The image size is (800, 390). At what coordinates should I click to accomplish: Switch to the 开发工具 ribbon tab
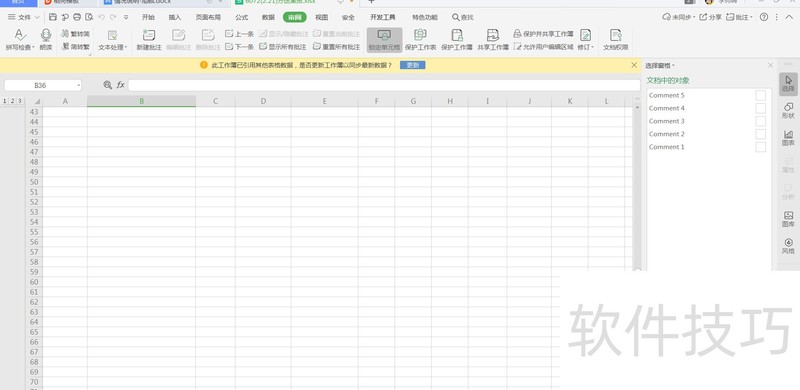tap(383, 17)
